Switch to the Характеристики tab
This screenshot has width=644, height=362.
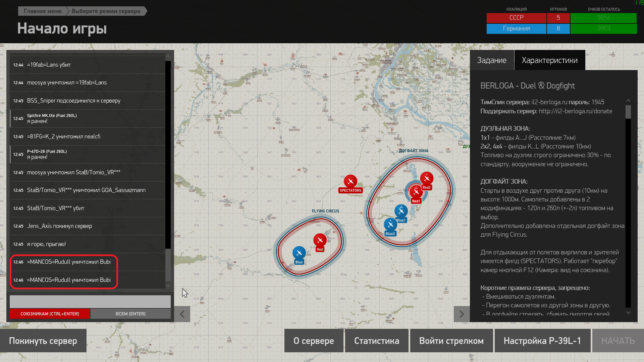coord(550,60)
